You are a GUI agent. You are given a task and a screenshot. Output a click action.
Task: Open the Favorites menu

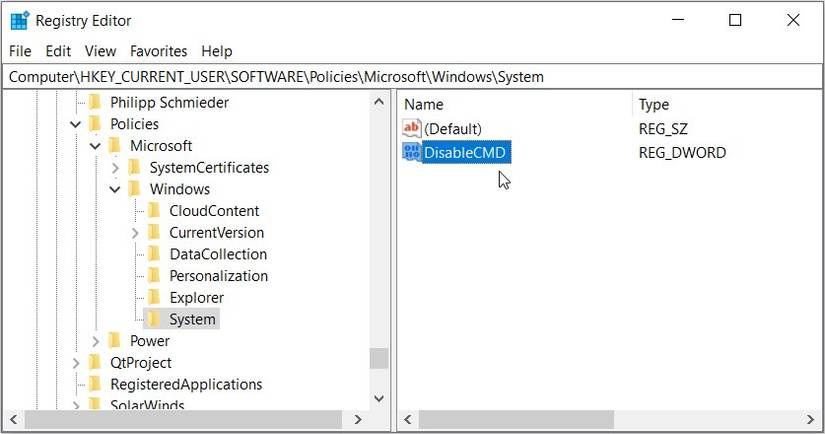[x=158, y=51]
